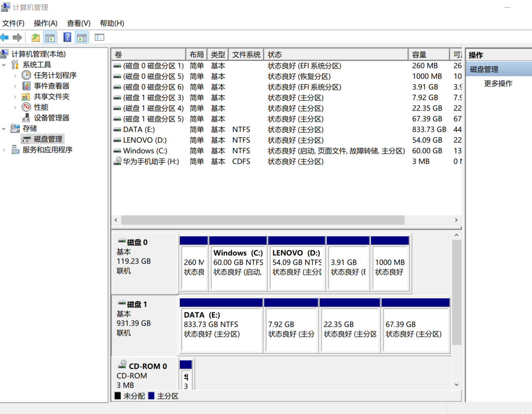Click the Services and Applications icon
The width and height of the screenshot is (532, 414).
[x=15, y=150]
